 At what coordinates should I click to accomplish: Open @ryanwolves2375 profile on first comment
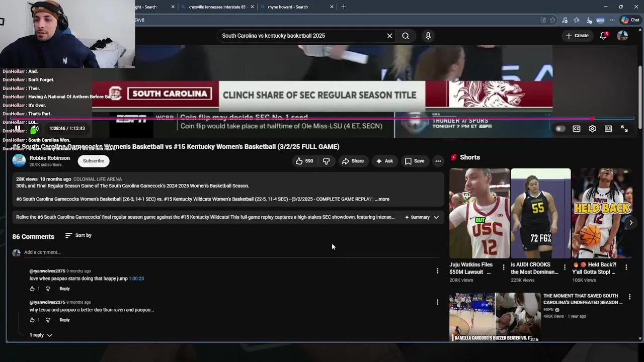tap(47, 271)
